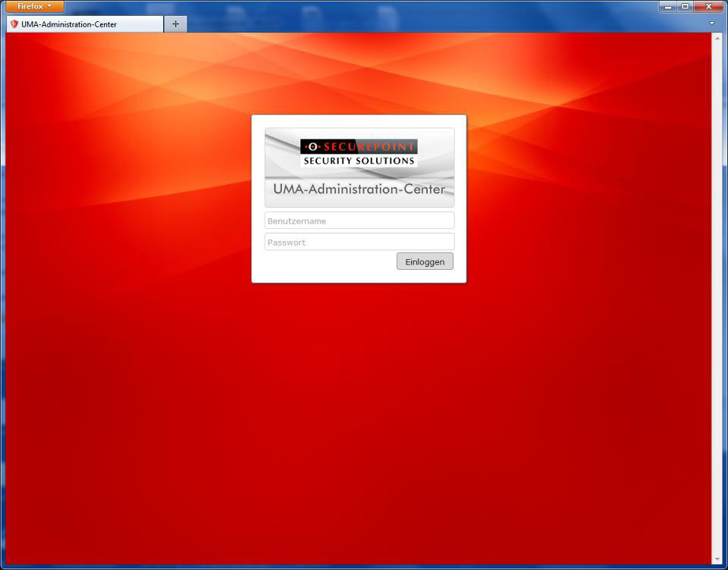Open a new tab with the plus button

(x=175, y=24)
